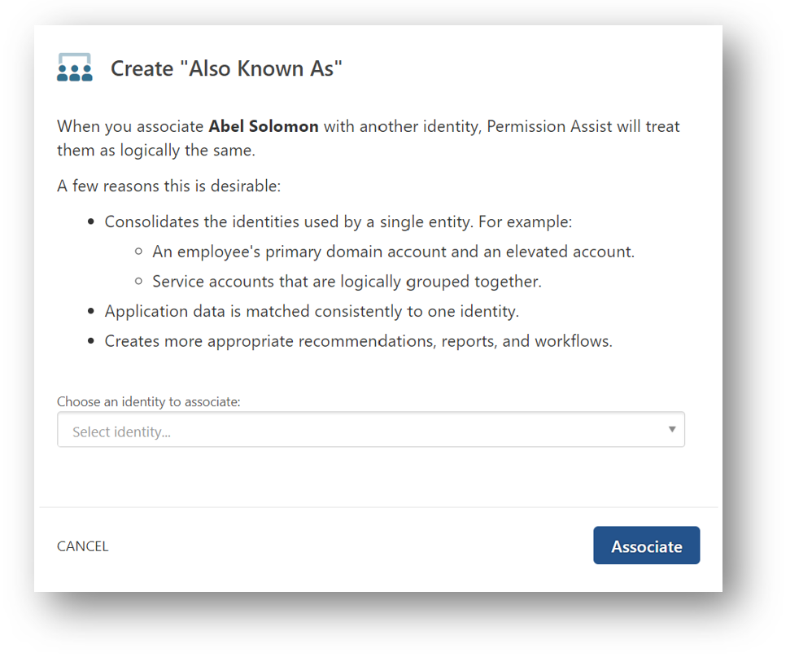Click the solid bullet marker before "Application data"
Screen dimensions: 812x666
[x=92, y=312]
